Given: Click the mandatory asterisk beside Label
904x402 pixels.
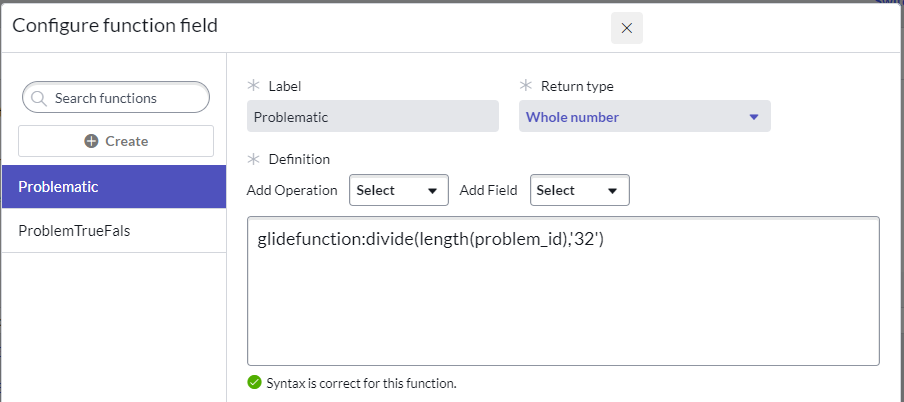Looking at the screenshot, I should [x=254, y=87].
